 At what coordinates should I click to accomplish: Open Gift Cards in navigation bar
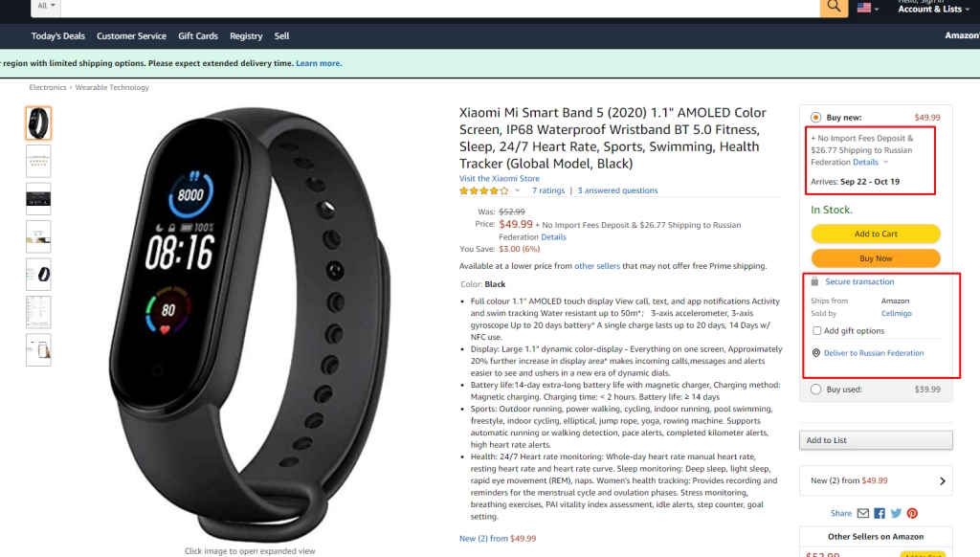(x=198, y=36)
